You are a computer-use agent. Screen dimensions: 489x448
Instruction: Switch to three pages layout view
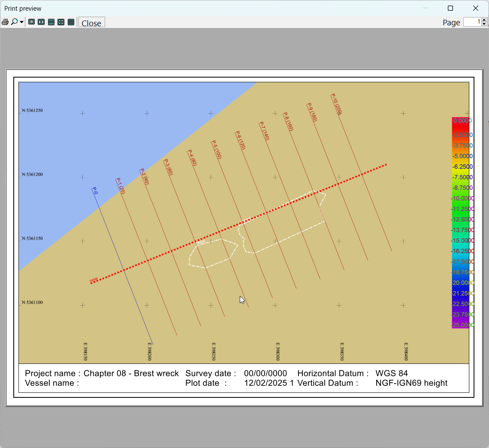[x=51, y=22]
